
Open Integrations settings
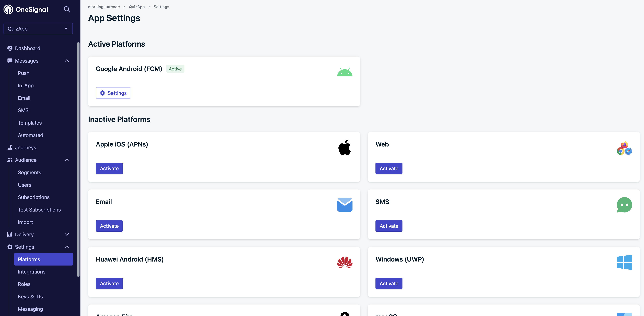pos(31,272)
